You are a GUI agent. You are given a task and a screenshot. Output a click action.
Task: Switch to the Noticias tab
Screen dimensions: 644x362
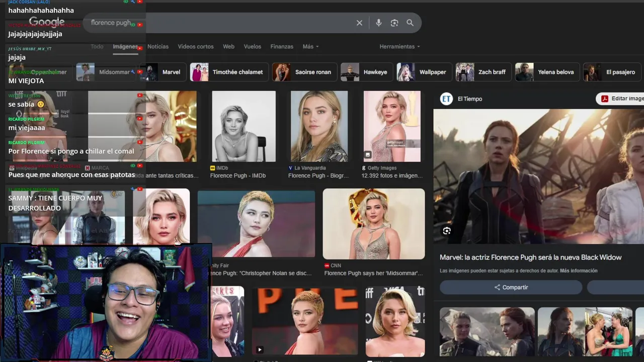(158, 46)
